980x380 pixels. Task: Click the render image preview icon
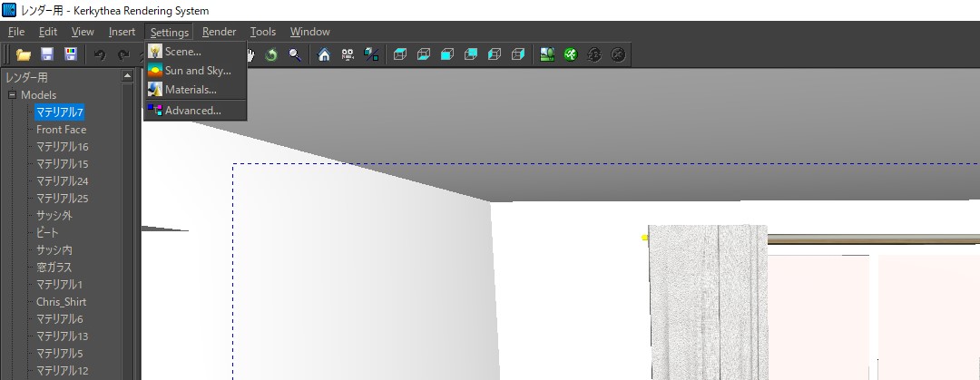547,55
